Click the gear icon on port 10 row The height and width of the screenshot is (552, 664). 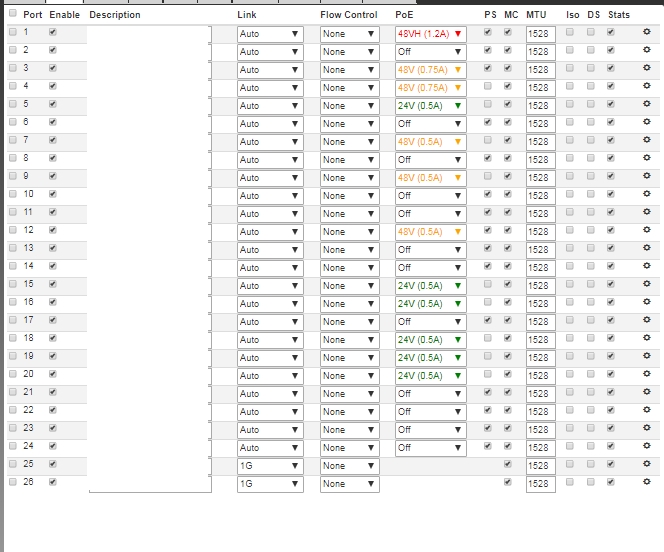[646, 194]
